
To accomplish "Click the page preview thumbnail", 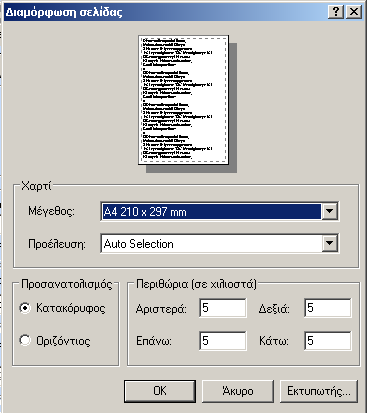I will [x=184, y=100].
